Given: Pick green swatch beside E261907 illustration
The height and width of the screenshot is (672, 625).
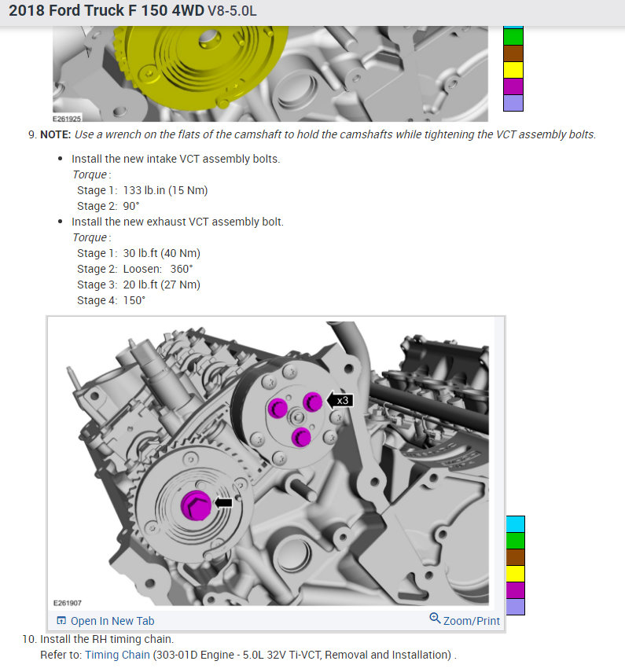Looking at the screenshot, I should coord(515,541).
